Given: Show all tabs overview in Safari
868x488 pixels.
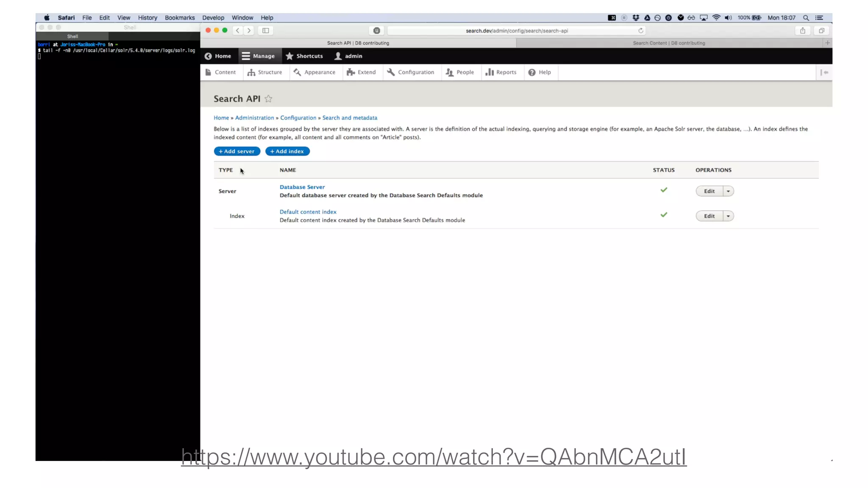Looking at the screenshot, I should pyautogui.click(x=821, y=30).
